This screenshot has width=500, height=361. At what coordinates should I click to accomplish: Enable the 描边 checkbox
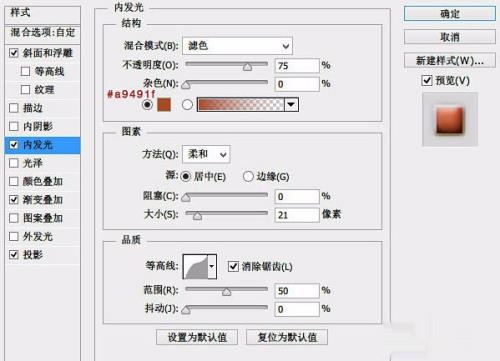pyautogui.click(x=14, y=108)
